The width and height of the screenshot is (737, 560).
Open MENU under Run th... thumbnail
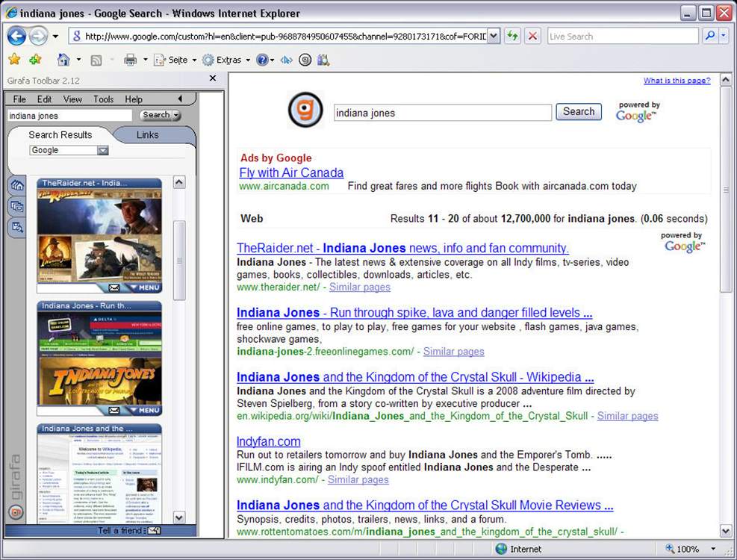[146, 411]
